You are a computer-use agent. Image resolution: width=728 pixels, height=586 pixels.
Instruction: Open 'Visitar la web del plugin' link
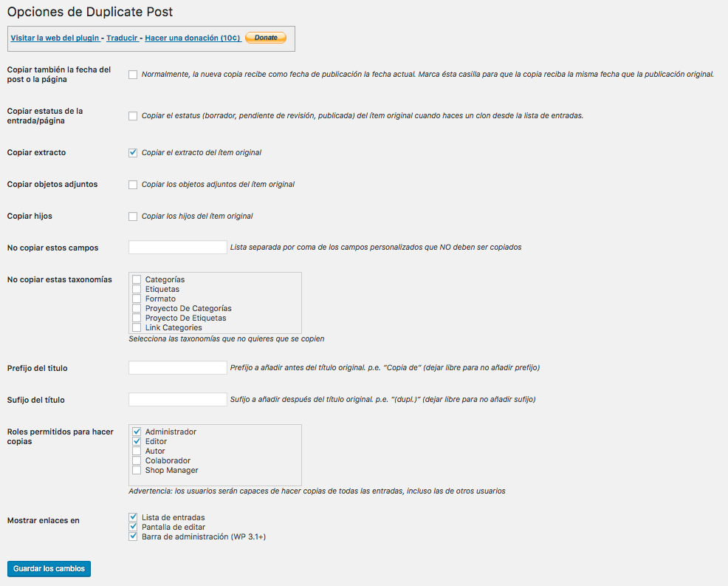[55, 38]
